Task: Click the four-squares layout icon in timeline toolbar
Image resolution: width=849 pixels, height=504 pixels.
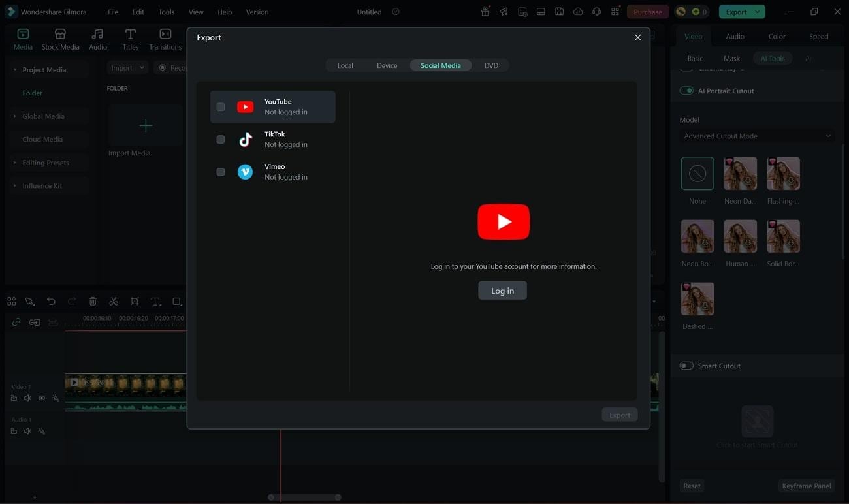Action: (x=11, y=301)
